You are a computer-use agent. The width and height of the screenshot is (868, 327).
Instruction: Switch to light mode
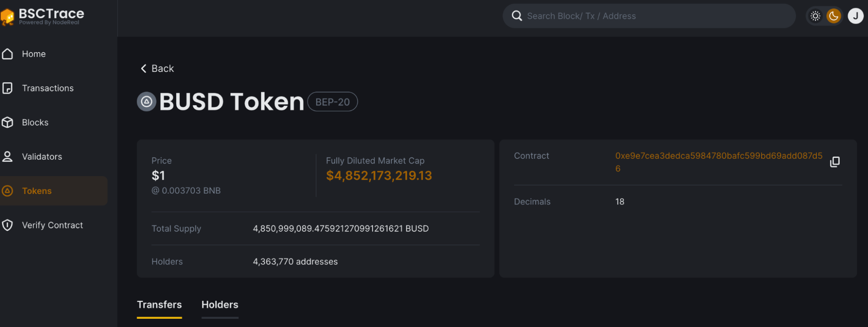[815, 16]
